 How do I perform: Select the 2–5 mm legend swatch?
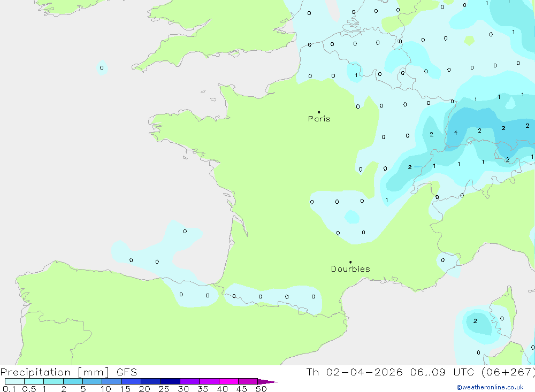tap(73, 381)
